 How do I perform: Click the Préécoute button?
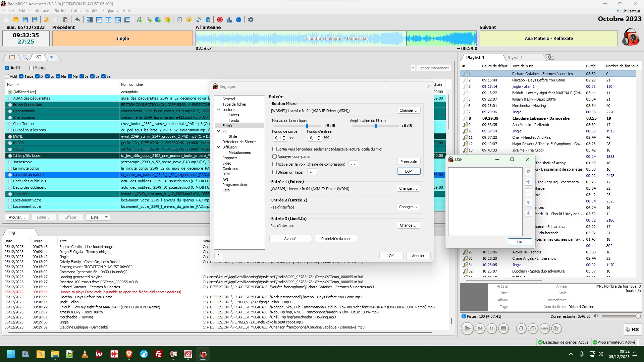pyautogui.click(x=409, y=162)
